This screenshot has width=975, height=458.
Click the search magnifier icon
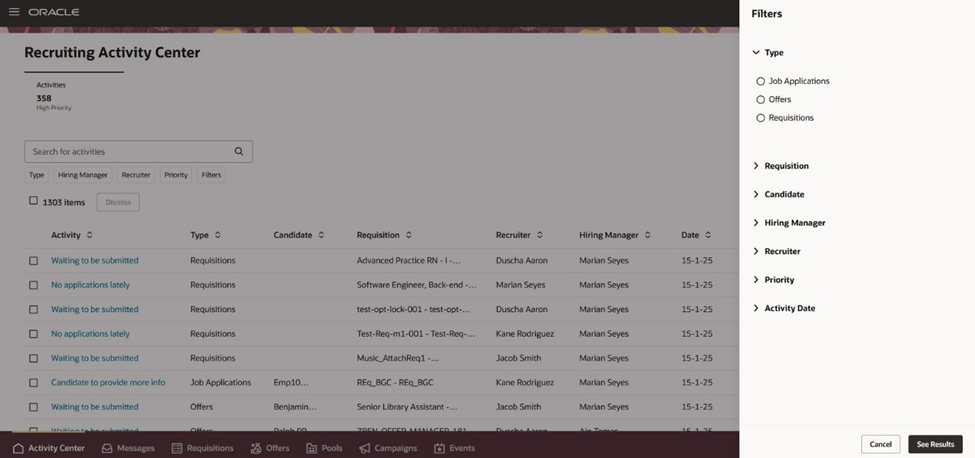coord(239,151)
